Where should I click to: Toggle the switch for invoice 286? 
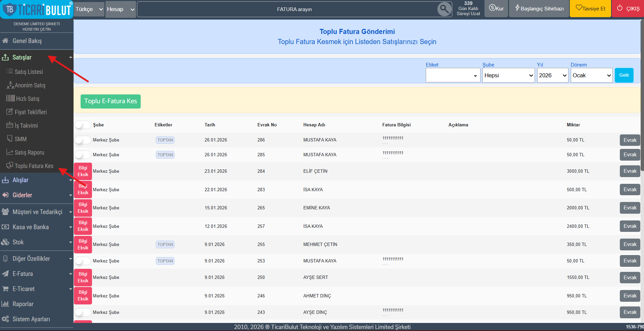pos(83,140)
